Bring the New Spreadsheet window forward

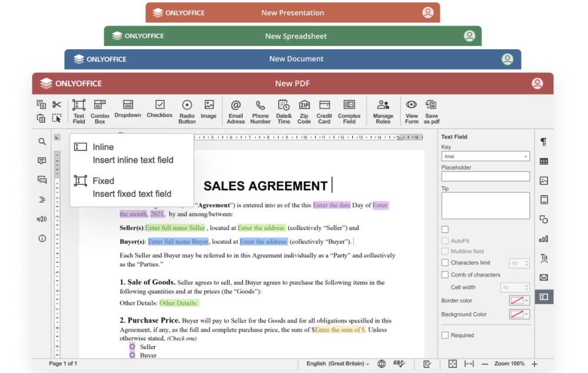(x=292, y=36)
